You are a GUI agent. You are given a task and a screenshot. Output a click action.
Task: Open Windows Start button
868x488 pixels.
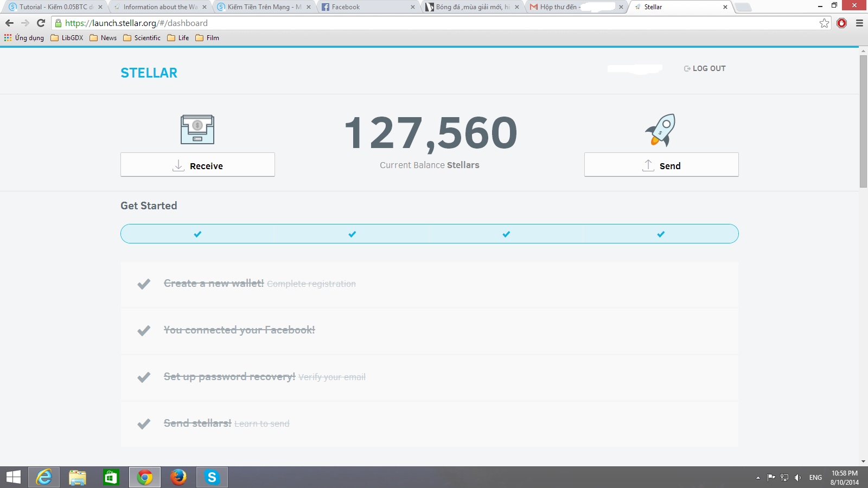click(x=13, y=477)
